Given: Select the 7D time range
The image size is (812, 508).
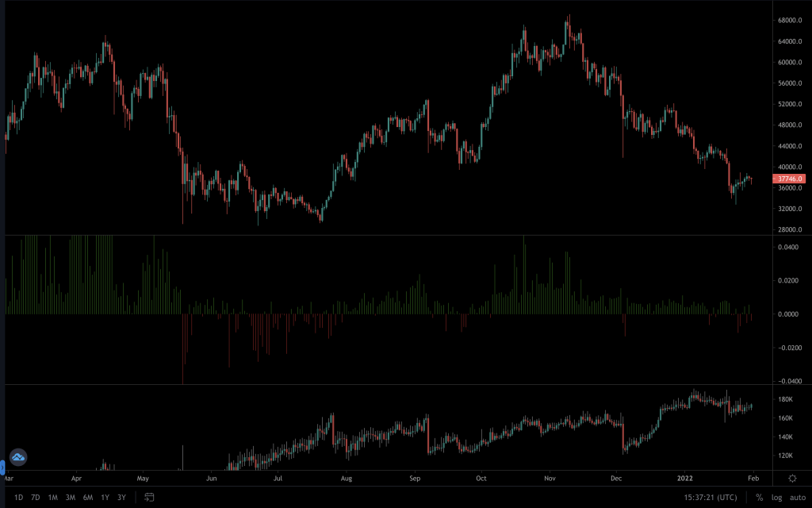Looking at the screenshot, I should 35,497.
